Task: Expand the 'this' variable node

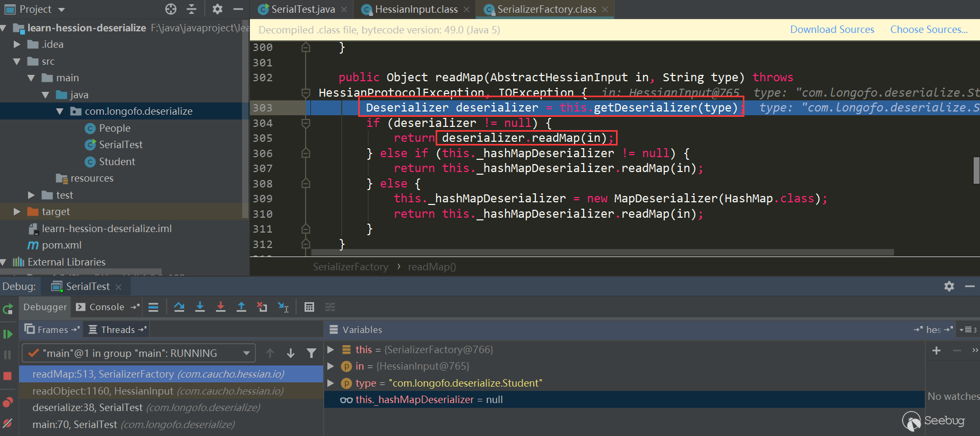Action: click(x=331, y=349)
